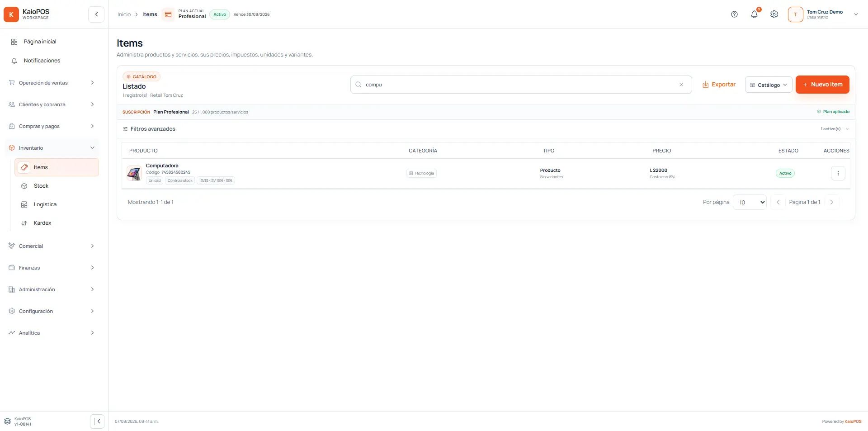868x431 pixels.
Task: Click the Nuevo item button
Action: (x=822, y=85)
